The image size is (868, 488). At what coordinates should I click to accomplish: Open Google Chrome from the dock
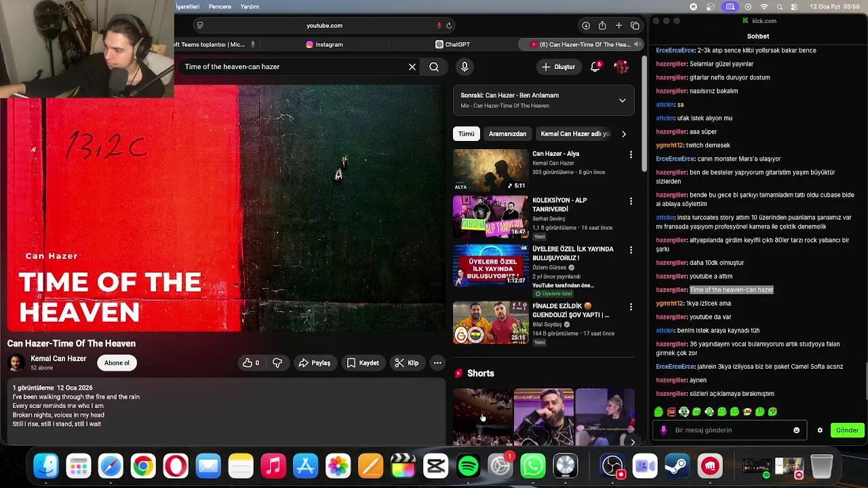tap(143, 466)
